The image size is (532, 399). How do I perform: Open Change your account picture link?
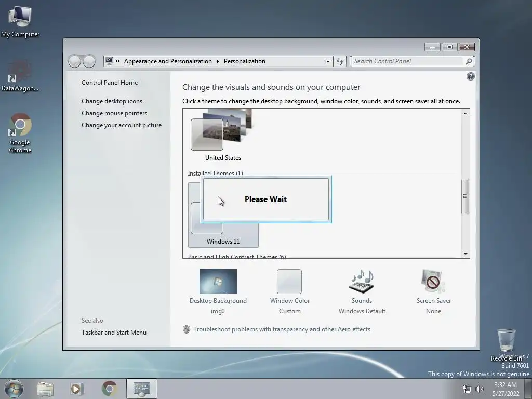point(122,125)
